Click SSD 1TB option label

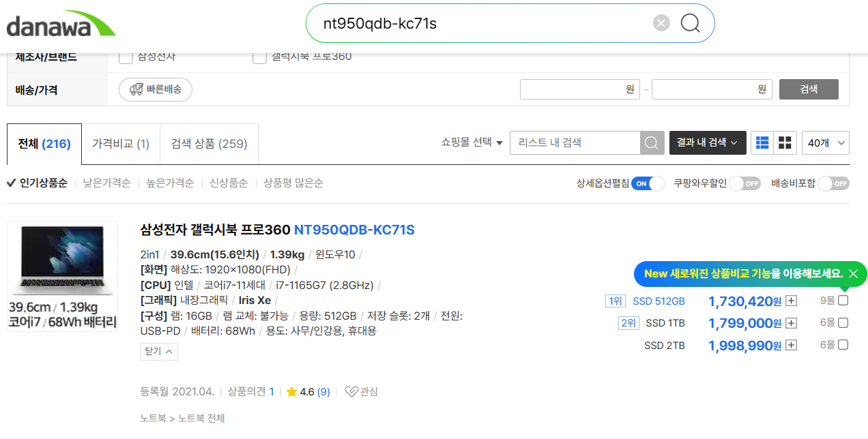click(x=665, y=323)
